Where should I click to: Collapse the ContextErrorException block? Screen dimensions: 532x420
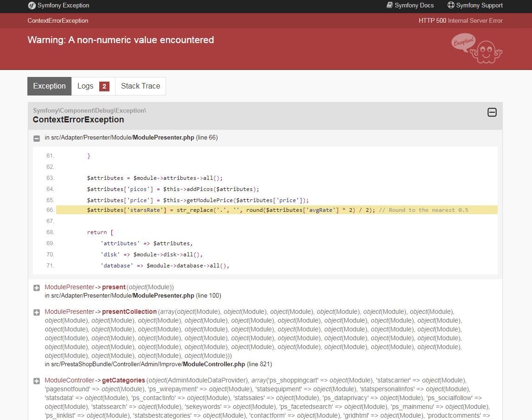(x=492, y=112)
